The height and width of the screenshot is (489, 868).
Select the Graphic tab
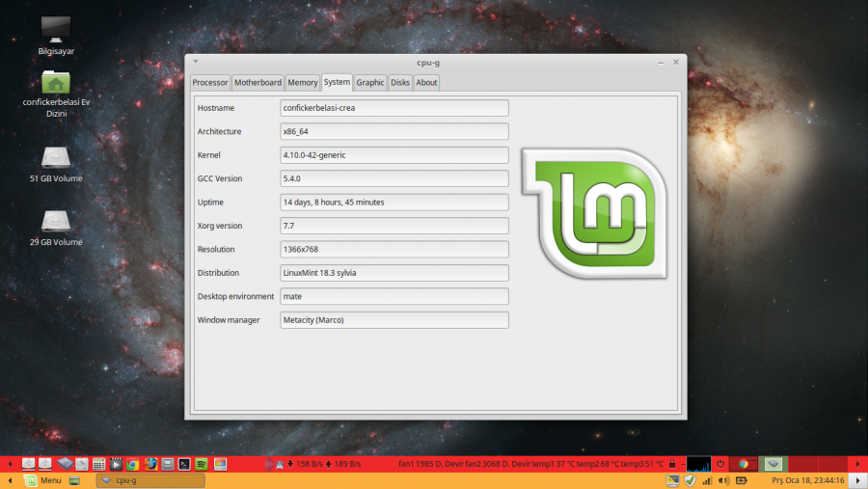coord(369,83)
